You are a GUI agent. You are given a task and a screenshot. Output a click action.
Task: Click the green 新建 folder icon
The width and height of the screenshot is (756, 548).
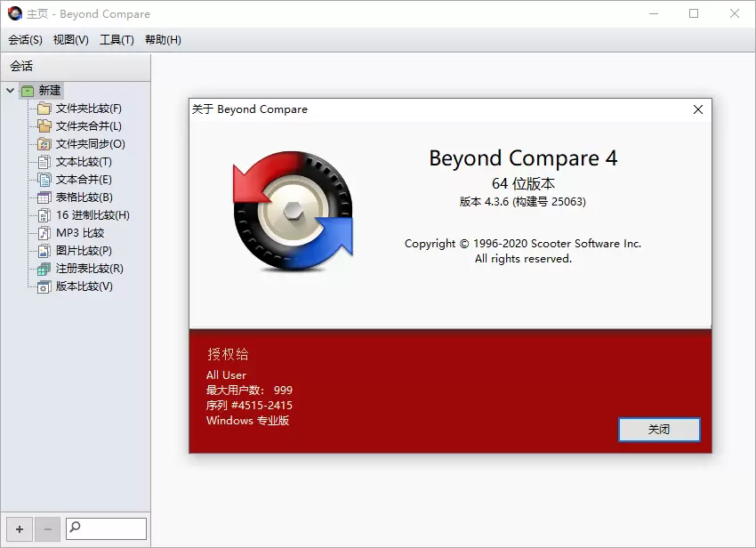(28, 91)
